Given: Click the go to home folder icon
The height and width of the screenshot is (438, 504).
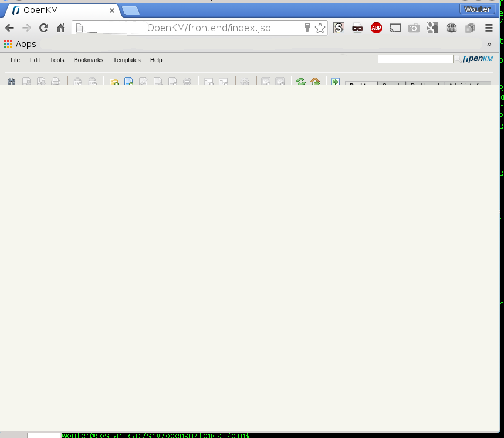Looking at the screenshot, I should click(x=315, y=82).
